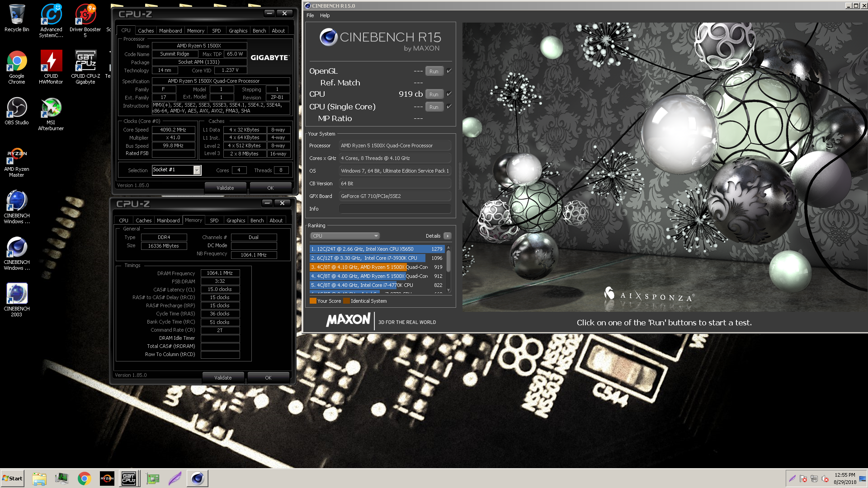Open Driver Booster 5 desktop icon
The width and height of the screenshot is (868, 488).
[x=85, y=20]
